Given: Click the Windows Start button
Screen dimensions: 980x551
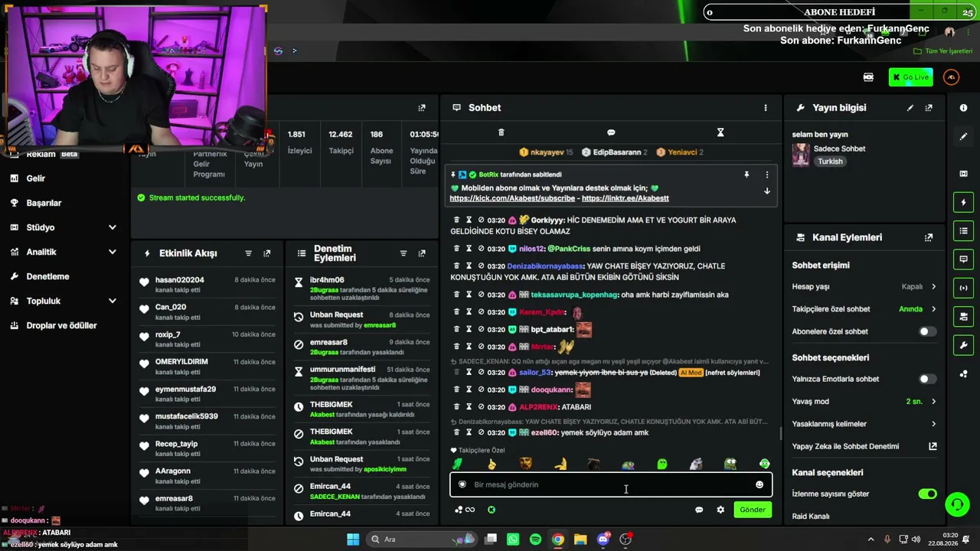Looking at the screenshot, I should (x=353, y=540).
